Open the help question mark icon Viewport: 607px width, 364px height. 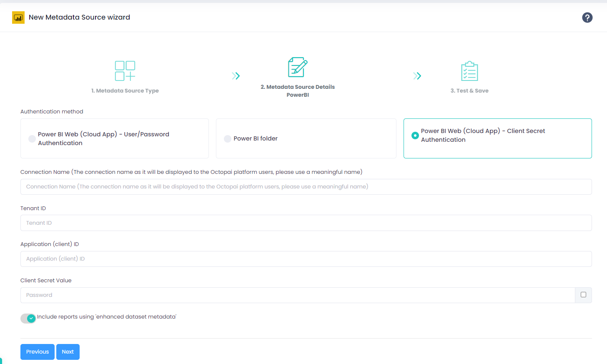tap(587, 18)
